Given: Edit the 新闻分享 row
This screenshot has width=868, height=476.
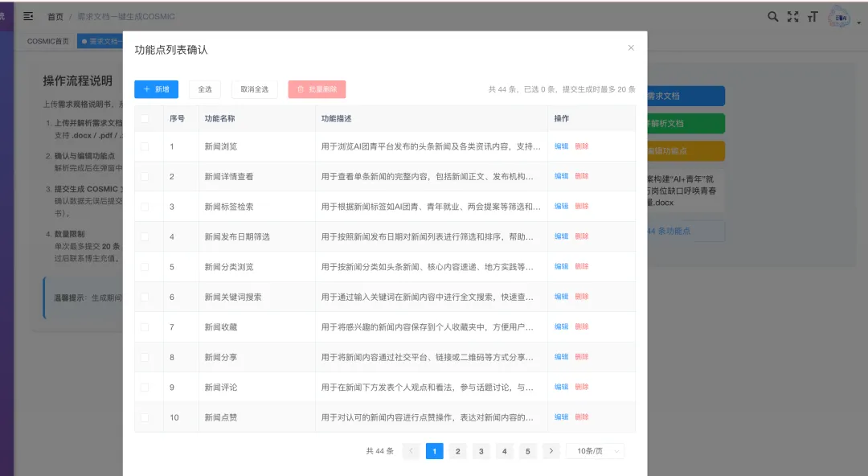Looking at the screenshot, I should click(x=561, y=357).
